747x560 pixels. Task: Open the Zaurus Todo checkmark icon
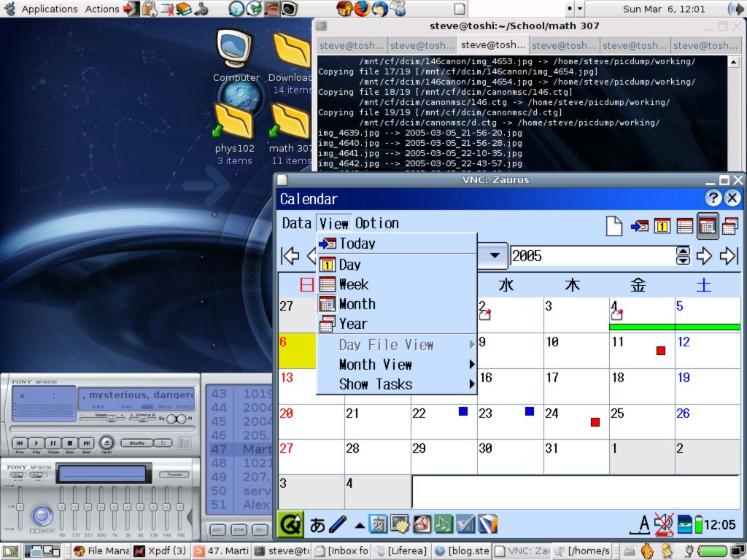465,524
